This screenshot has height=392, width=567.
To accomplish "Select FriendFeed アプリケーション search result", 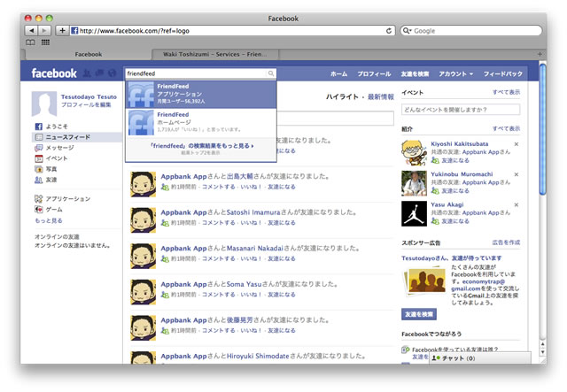I will tap(201, 95).
